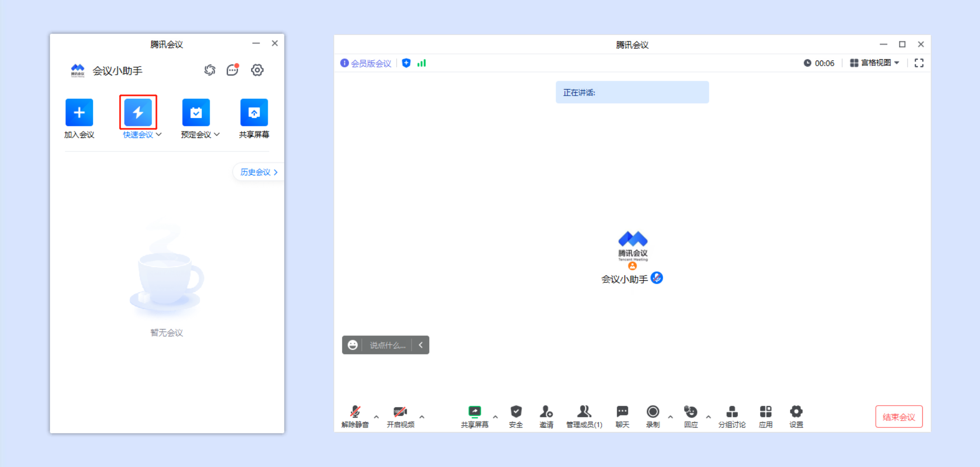Viewport: 980px width, 467px height.
Task: Open the messages icon with red dot
Action: point(232,70)
